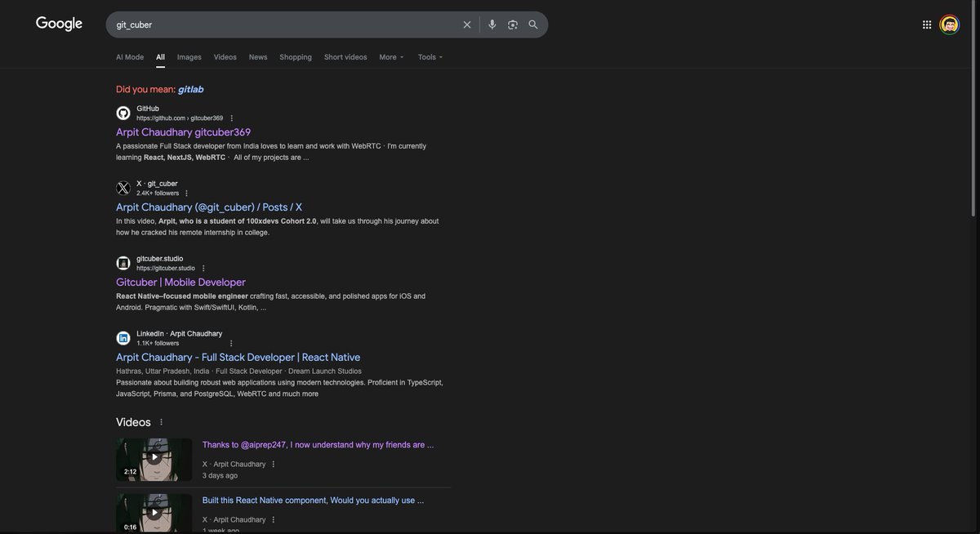Click the Videos section heading

click(x=133, y=422)
